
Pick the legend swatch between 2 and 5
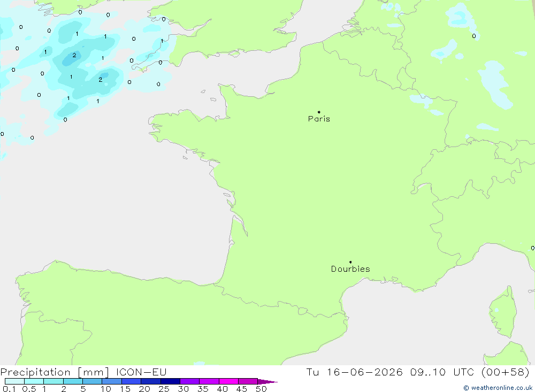(73, 381)
